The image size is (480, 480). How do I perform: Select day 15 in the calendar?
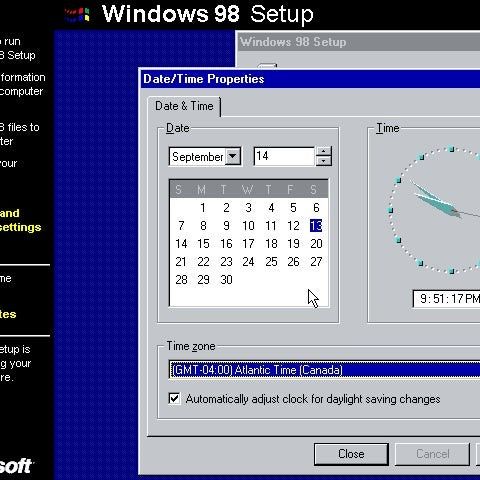pyautogui.click(x=203, y=244)
